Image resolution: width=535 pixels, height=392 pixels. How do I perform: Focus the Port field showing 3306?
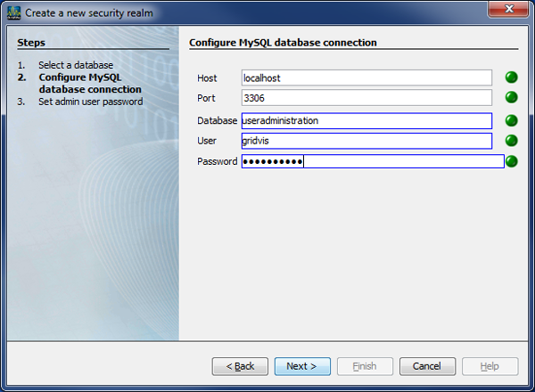point(366,98)
